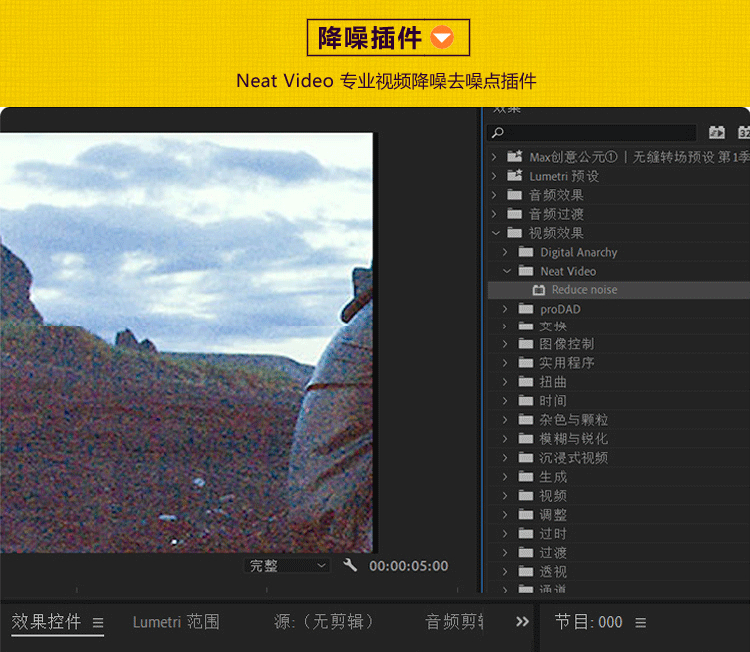Click the Effects panel search field
Viewport: 750px width, 652px height.
(591, 133)
